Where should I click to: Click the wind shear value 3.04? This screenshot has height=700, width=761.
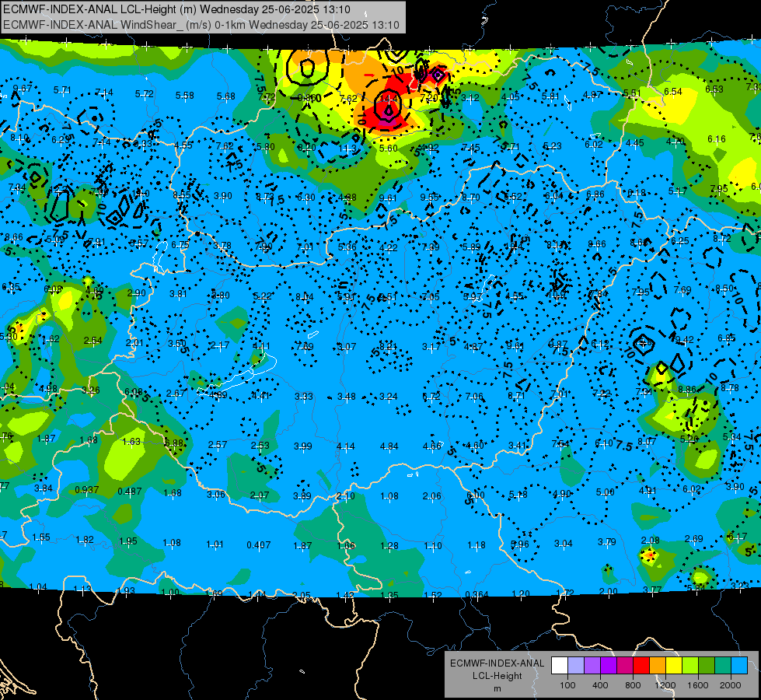(564, 543)
